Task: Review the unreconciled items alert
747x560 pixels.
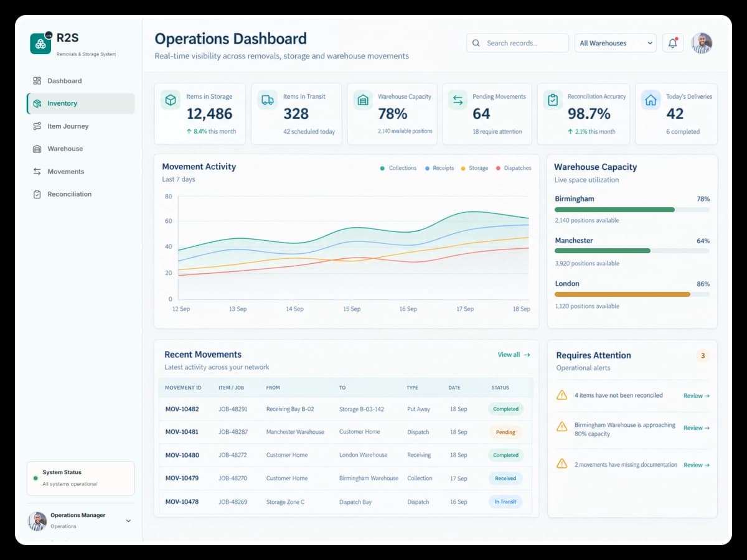Action: pyautogui.click(x=697, y=396)
